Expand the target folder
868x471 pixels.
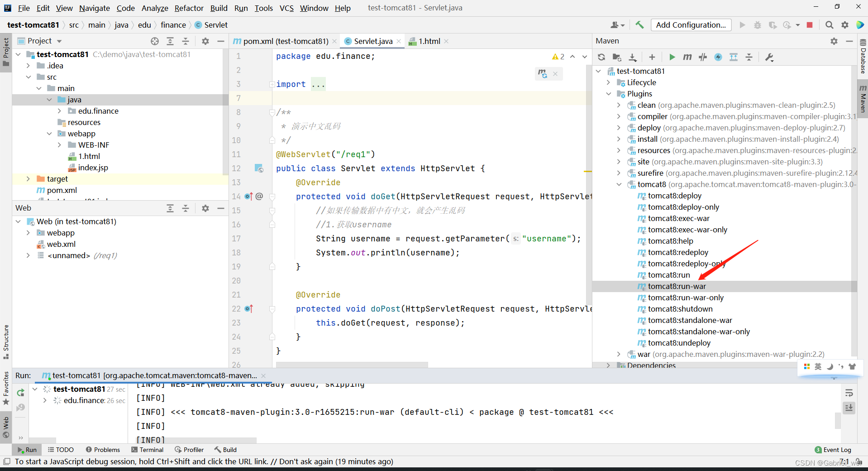click(x=29, y=179)
